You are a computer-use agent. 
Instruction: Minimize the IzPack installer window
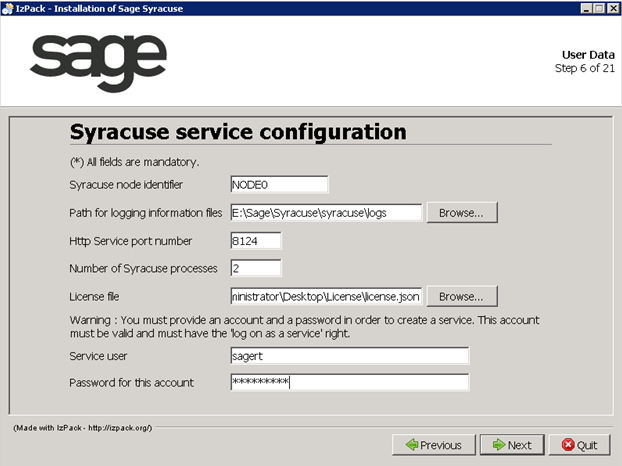(586, 8)
